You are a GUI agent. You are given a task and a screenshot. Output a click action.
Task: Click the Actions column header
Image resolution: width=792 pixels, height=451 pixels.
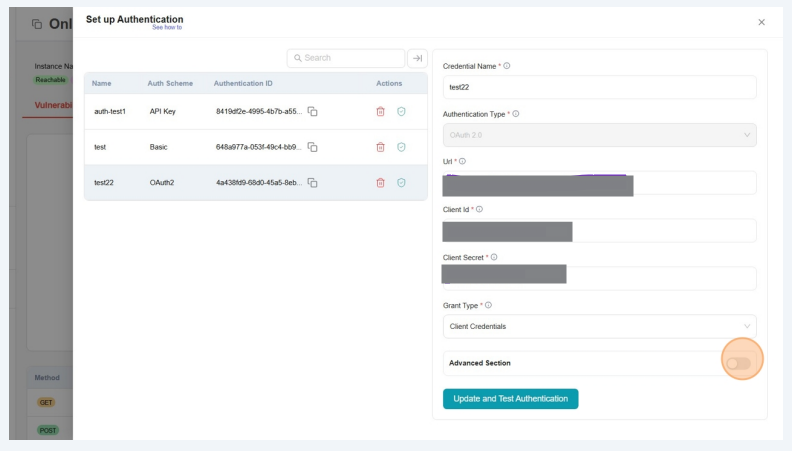coord(389,83)
